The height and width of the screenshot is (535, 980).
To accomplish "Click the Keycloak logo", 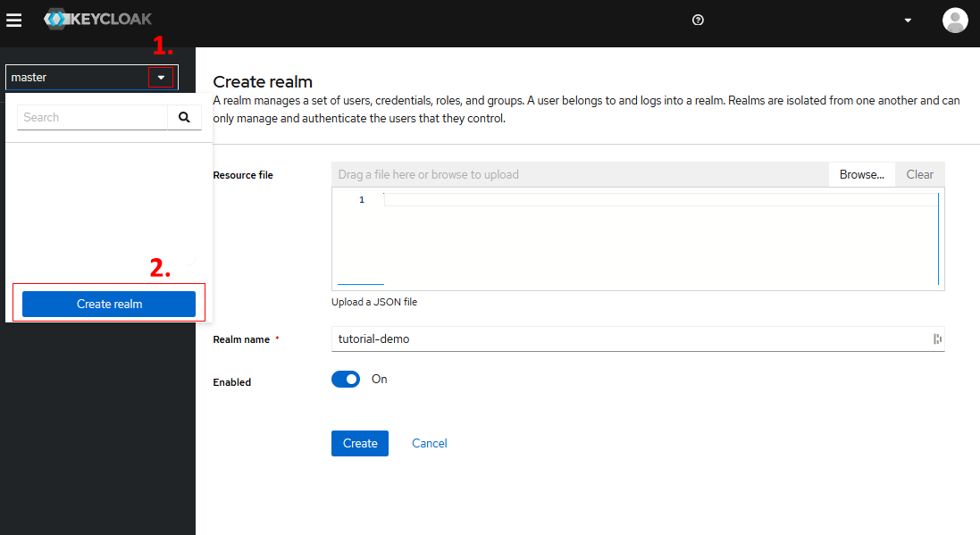I will click(x=97, y=20).
